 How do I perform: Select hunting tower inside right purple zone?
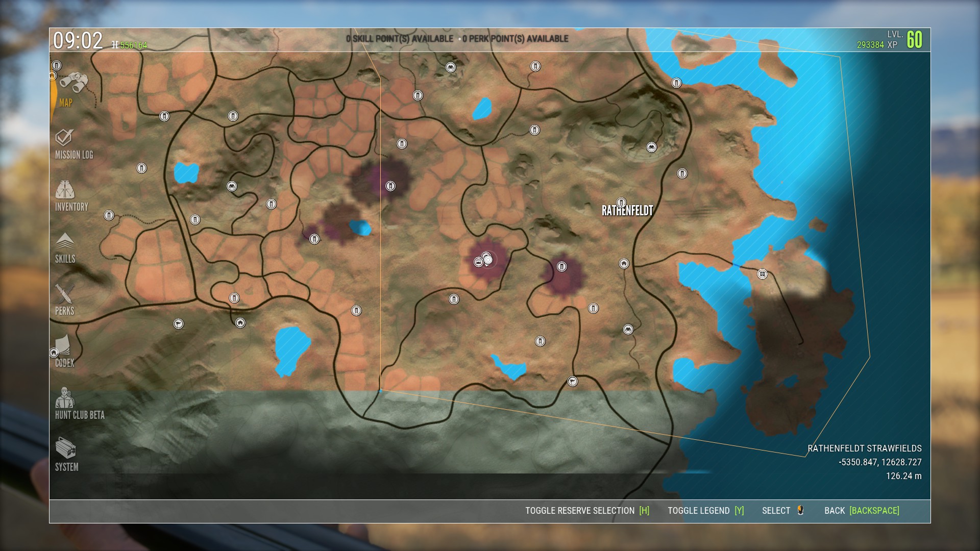(561, 267)
